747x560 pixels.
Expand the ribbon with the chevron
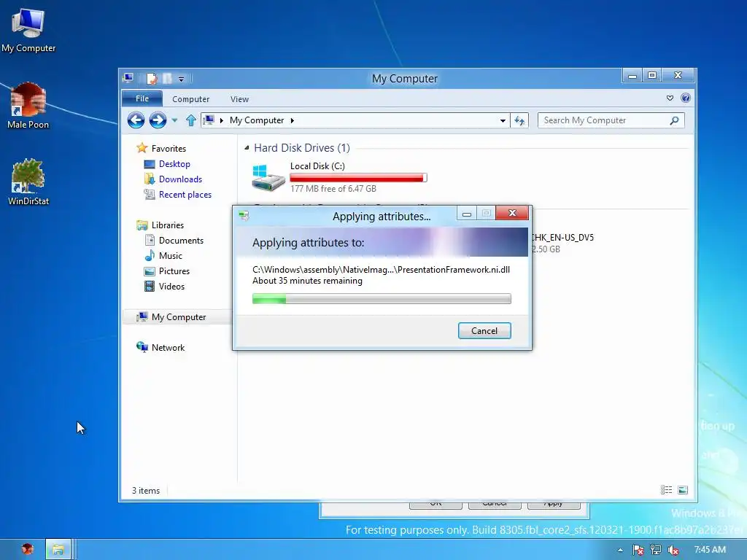(x=670, y=98)
